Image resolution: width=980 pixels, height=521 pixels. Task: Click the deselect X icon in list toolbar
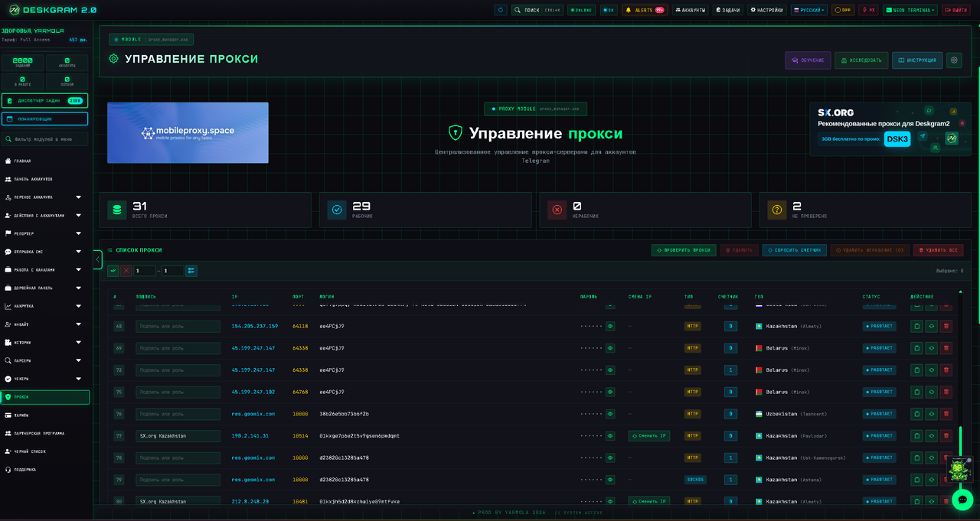tap(126, 271)
